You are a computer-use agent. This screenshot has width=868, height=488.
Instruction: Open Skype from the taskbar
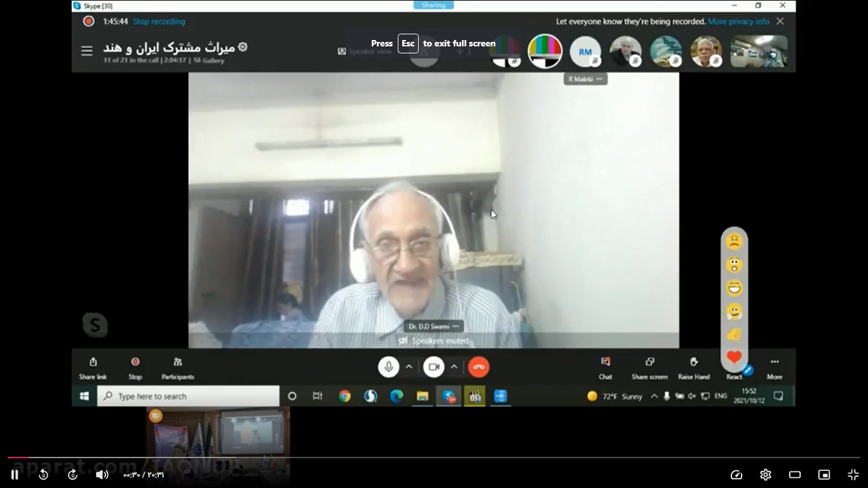(x=449, y=396)
